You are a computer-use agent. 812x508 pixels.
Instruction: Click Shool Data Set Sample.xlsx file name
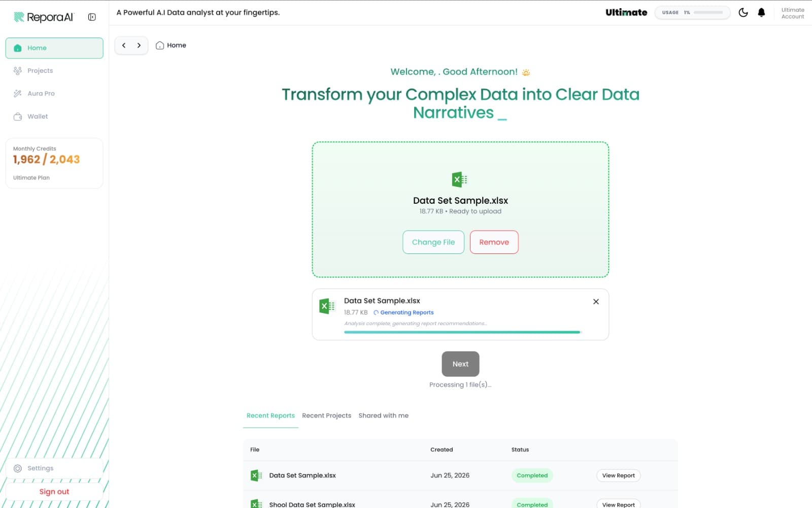tap(312, 504)
